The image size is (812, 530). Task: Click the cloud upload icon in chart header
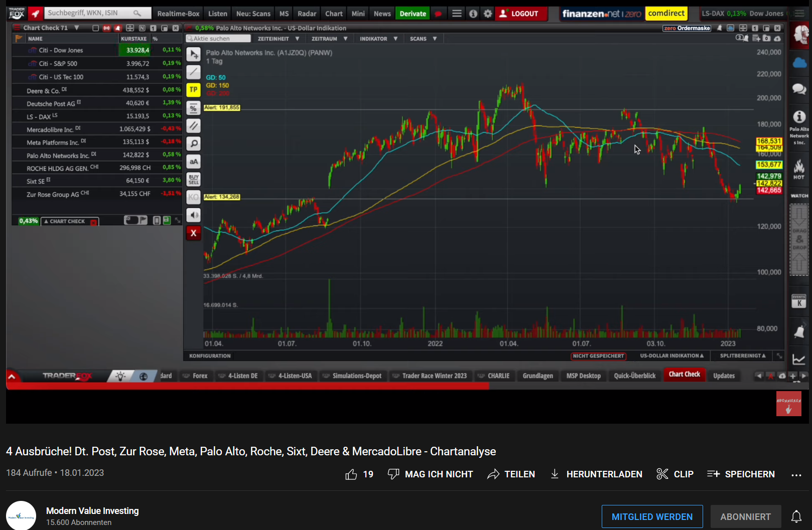click(x=777, y=38)
